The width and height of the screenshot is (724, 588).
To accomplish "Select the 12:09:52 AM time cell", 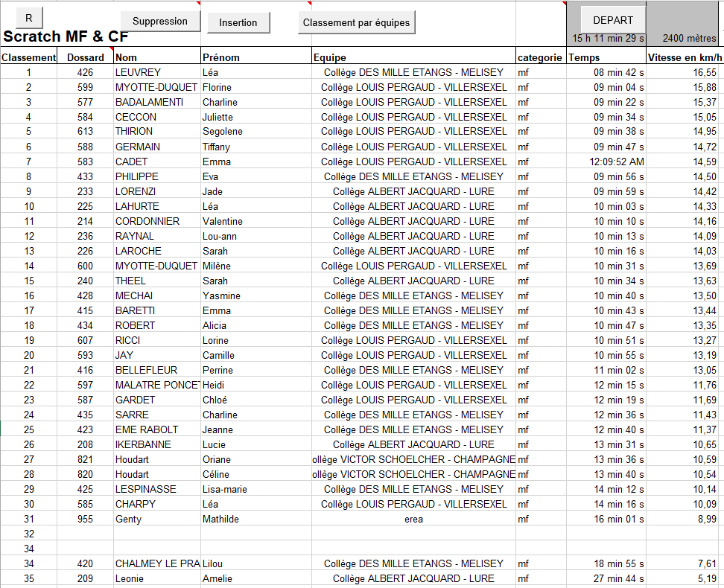I will tap(606, 162).
